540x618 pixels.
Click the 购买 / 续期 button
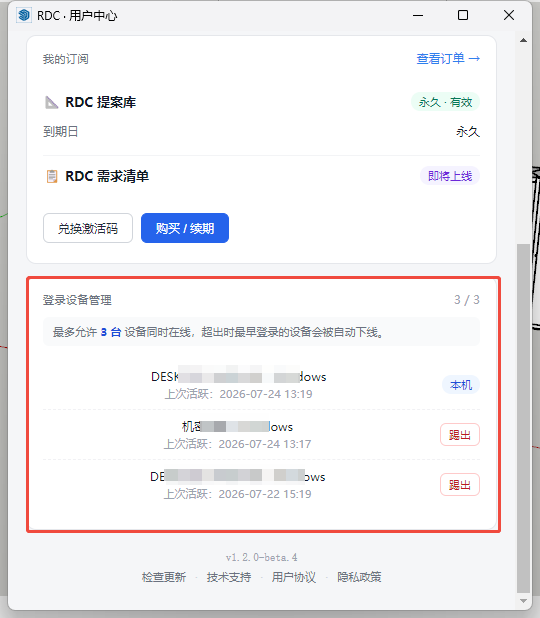[x=185, y=228]
